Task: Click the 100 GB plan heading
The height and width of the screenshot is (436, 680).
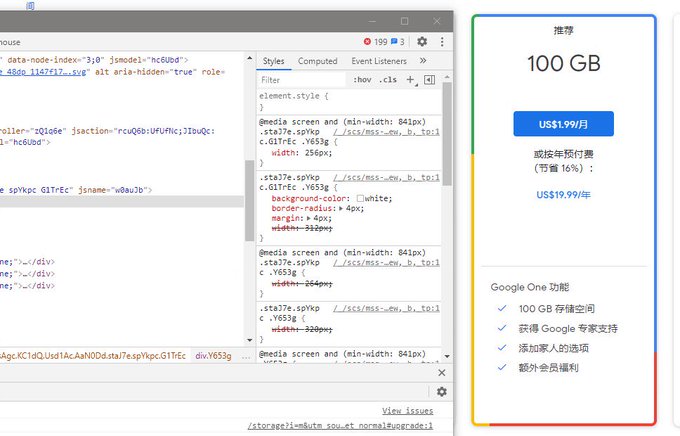Action: (564, 63)
